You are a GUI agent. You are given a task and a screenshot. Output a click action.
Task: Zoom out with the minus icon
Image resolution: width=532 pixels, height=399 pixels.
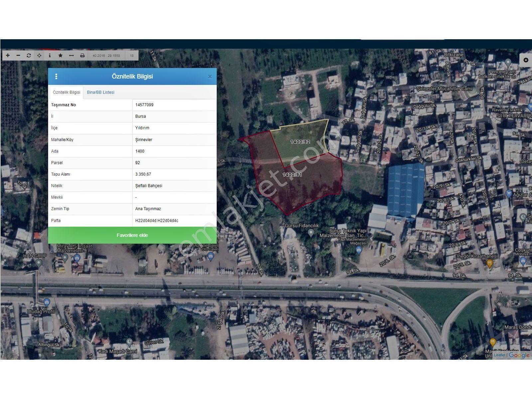(x=18, y=56)
